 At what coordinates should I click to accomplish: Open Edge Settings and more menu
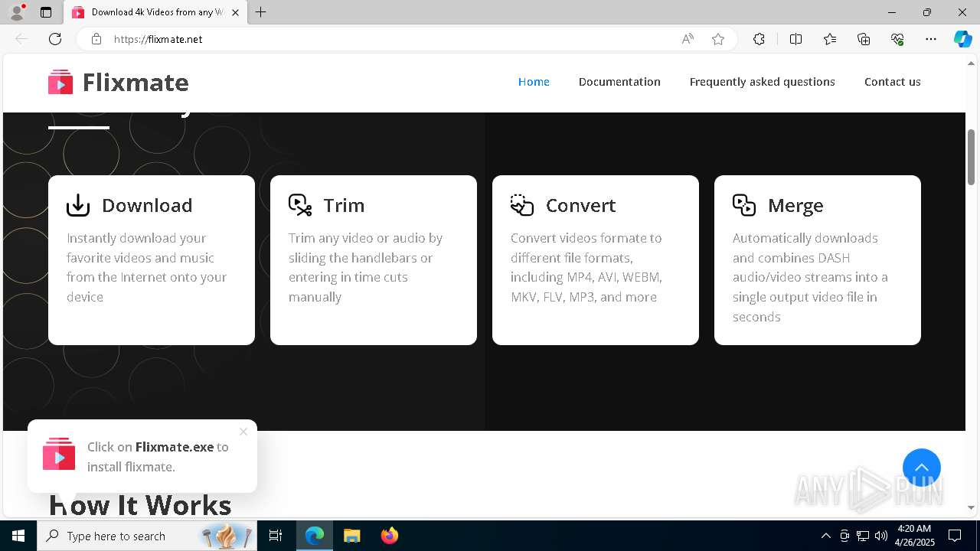pos(931,39)
